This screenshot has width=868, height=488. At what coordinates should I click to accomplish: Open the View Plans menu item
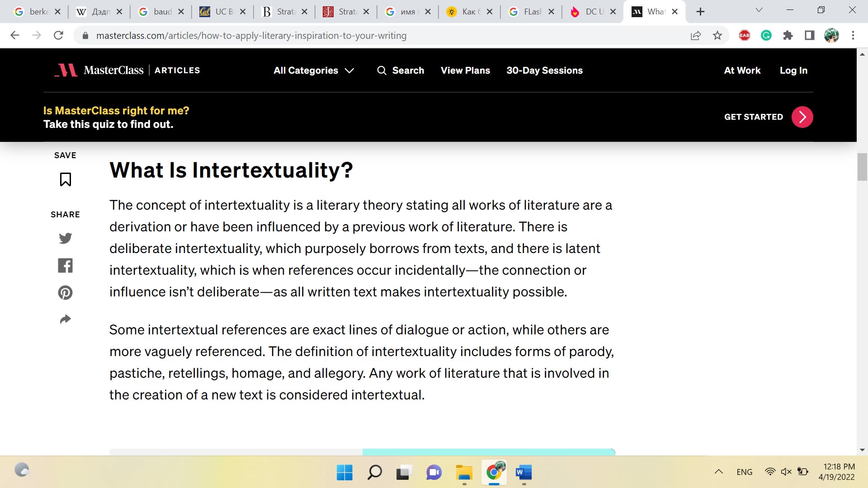tap(465, 70)
